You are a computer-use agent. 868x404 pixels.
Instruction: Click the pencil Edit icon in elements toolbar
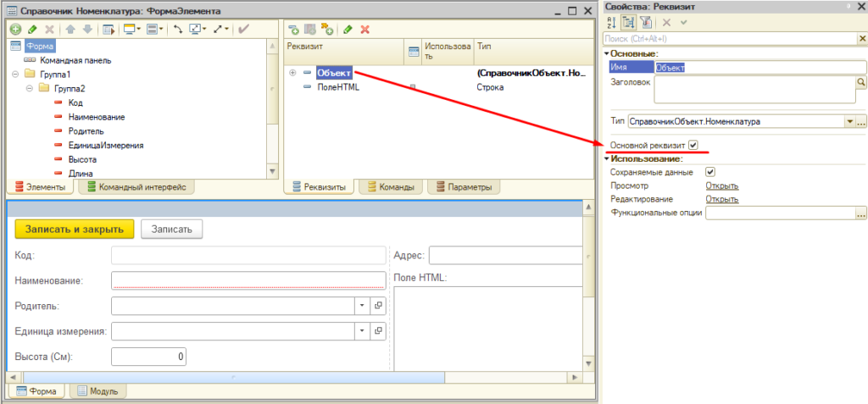(32, 30)
